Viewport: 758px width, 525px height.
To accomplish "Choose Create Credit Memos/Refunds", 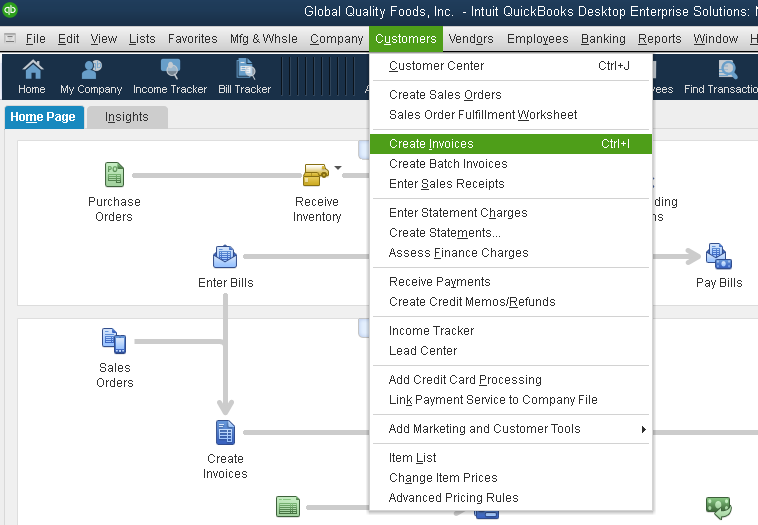I will [511, 302].
